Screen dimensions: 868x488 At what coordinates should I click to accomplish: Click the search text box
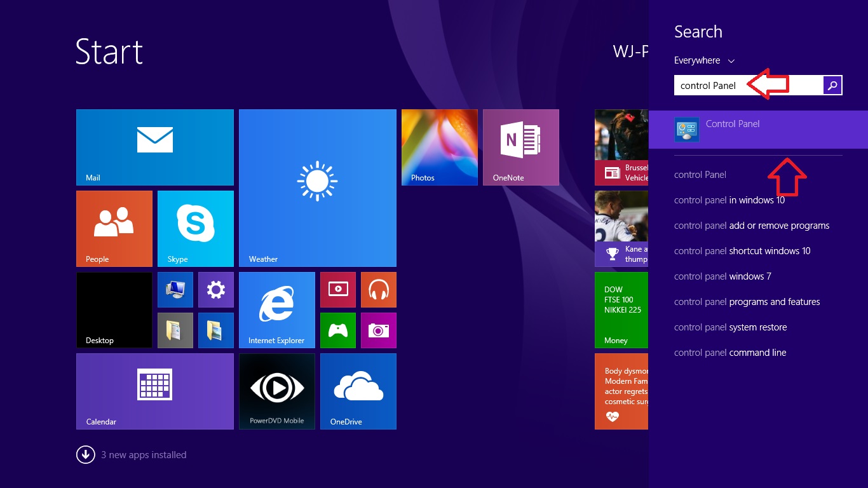pyautogui.click(x=749, y=85)
